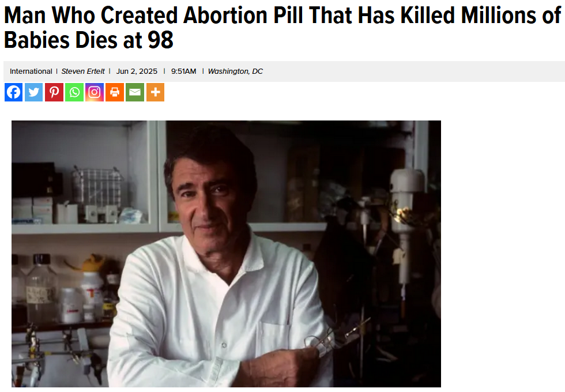Image resolution: width=565 pixels, height=392 pixels.
Task: Open the lab photo of the man
Action: (226, 254)
